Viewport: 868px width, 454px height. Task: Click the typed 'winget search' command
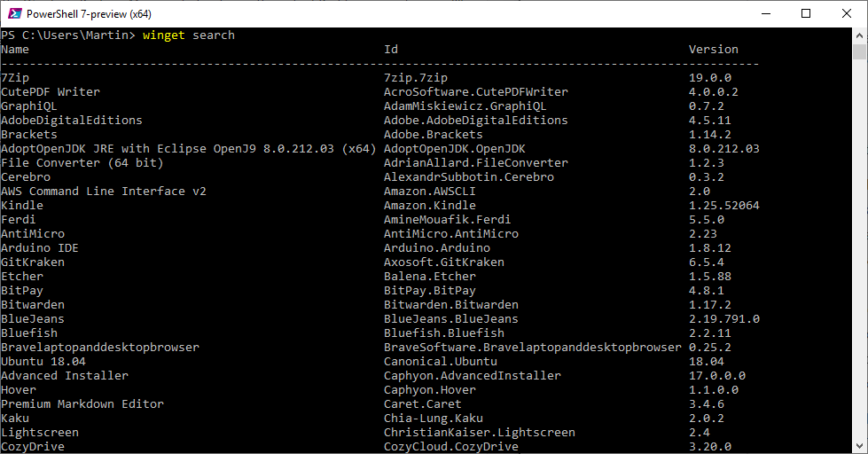(189, 35)
